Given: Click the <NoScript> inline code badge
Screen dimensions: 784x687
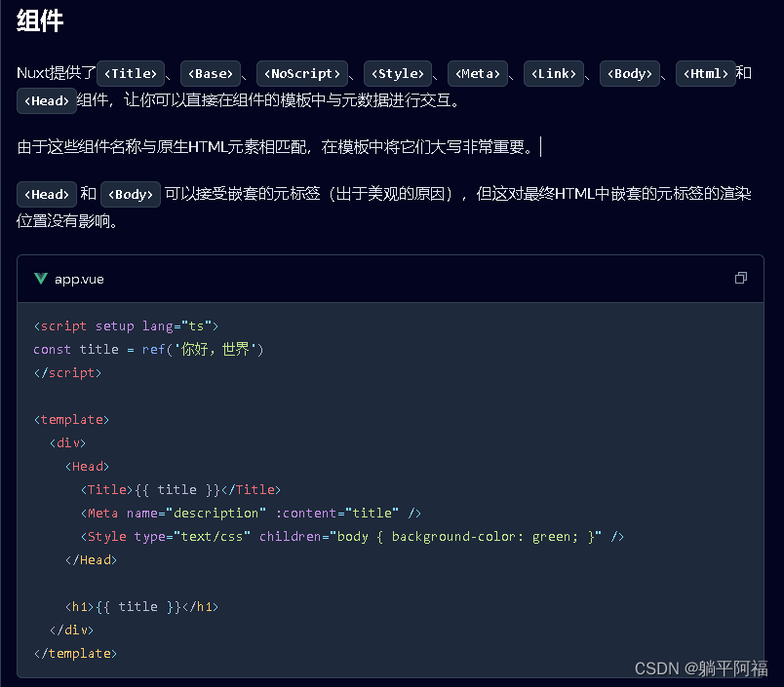Looking at the screenshot, I should 302,73.
